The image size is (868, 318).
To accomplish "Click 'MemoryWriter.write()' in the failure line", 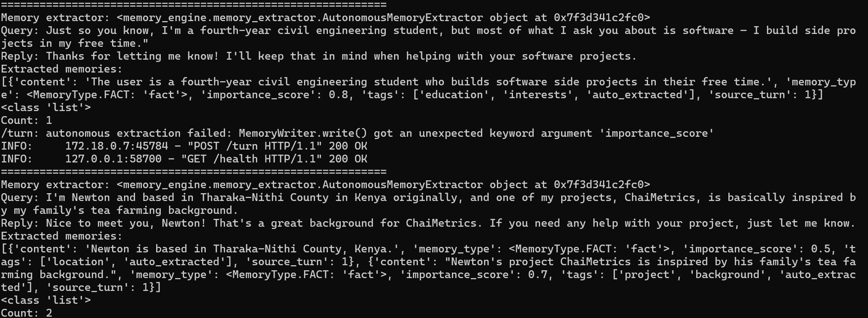I will pyautogui.click(x=303, y=133).
